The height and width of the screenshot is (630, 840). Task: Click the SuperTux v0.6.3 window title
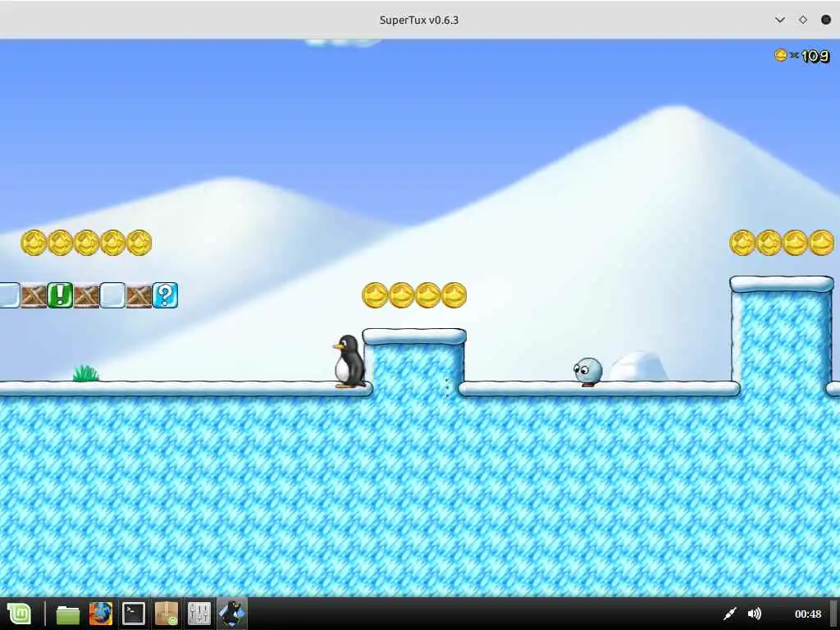coord(419,20)
